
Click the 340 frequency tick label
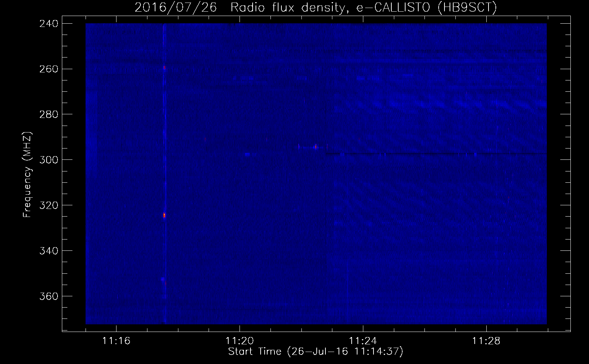48,251
